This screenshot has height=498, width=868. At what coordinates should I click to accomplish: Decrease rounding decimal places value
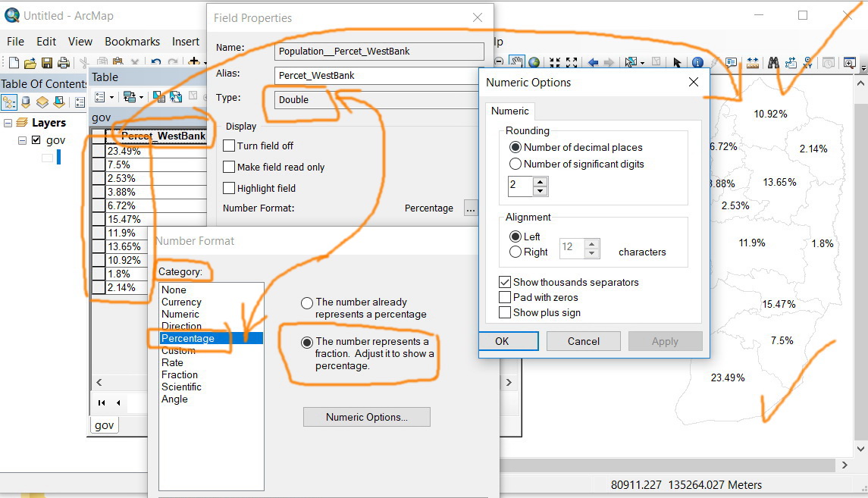click(x=541, y=190)
